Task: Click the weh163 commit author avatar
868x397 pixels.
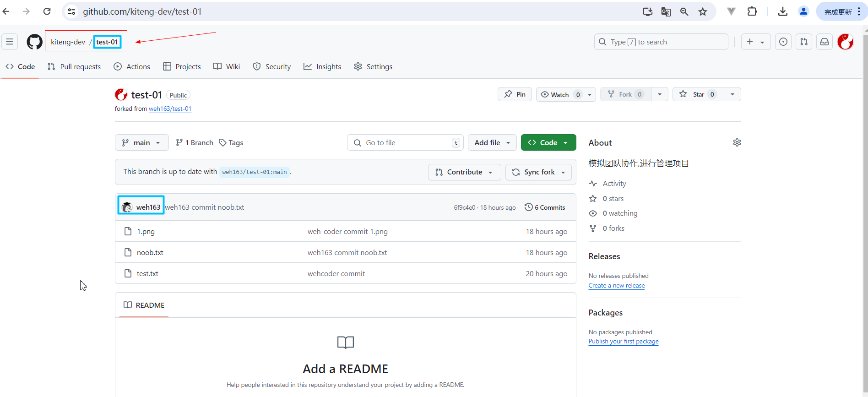Action: click(x=127, y=207)
